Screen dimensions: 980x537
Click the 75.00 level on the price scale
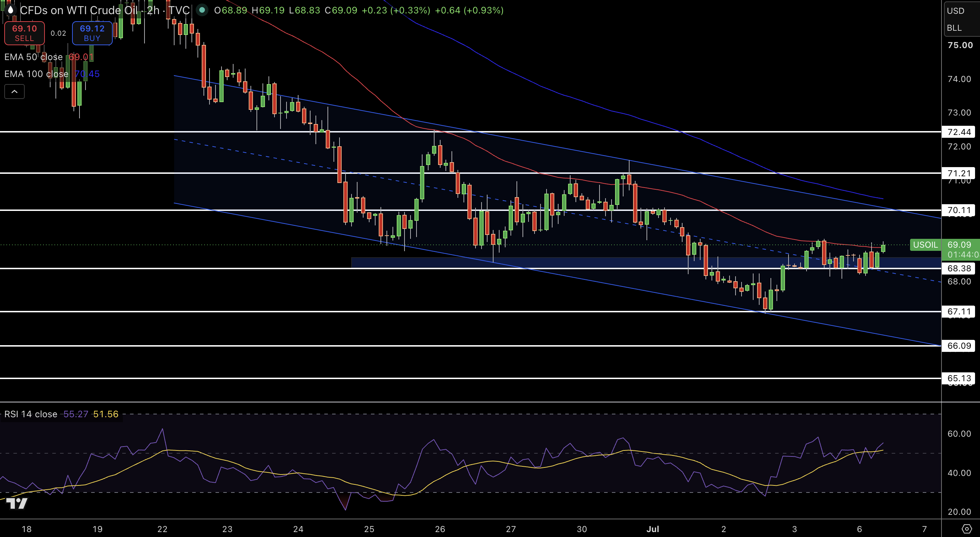point(960,45)
